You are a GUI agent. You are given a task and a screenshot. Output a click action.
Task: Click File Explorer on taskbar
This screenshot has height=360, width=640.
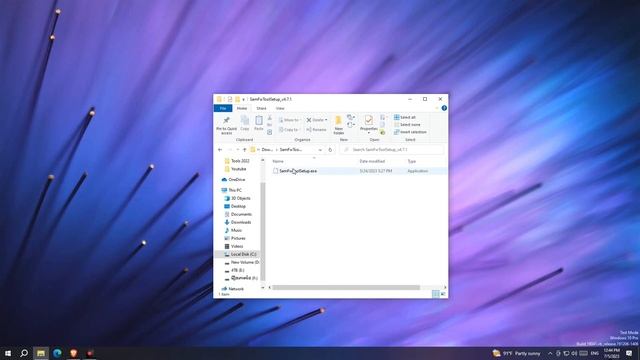[41, 353]
